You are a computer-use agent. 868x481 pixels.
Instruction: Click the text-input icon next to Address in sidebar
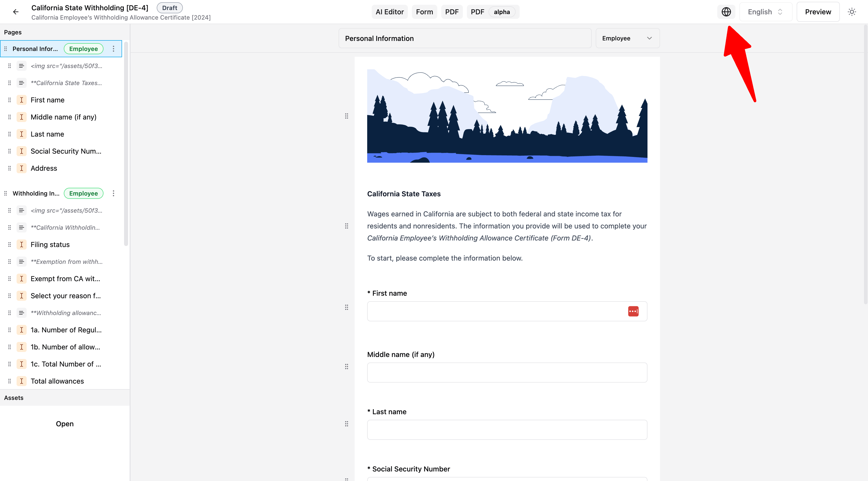point(22,168)
